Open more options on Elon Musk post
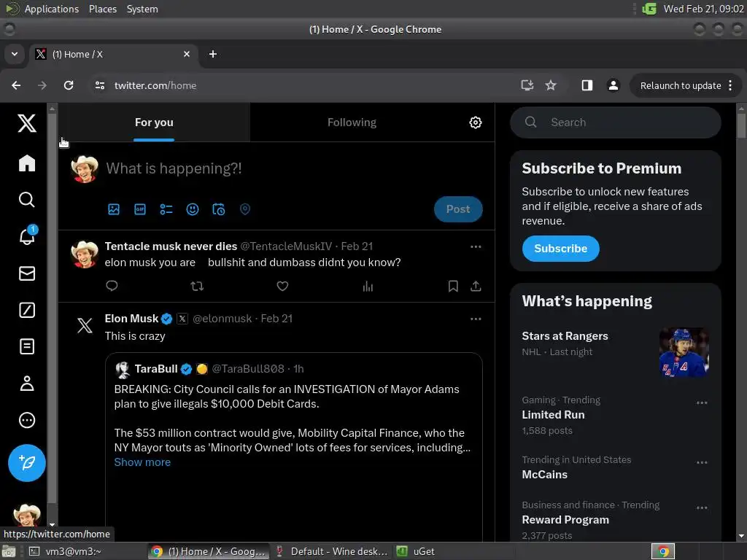747x560 pixels. (x=476, y=319)
